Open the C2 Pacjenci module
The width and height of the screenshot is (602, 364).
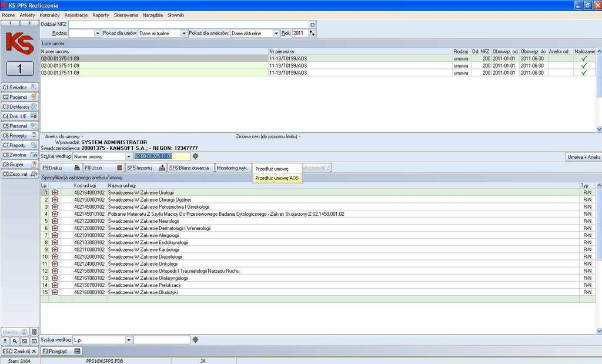coord(19,97)
